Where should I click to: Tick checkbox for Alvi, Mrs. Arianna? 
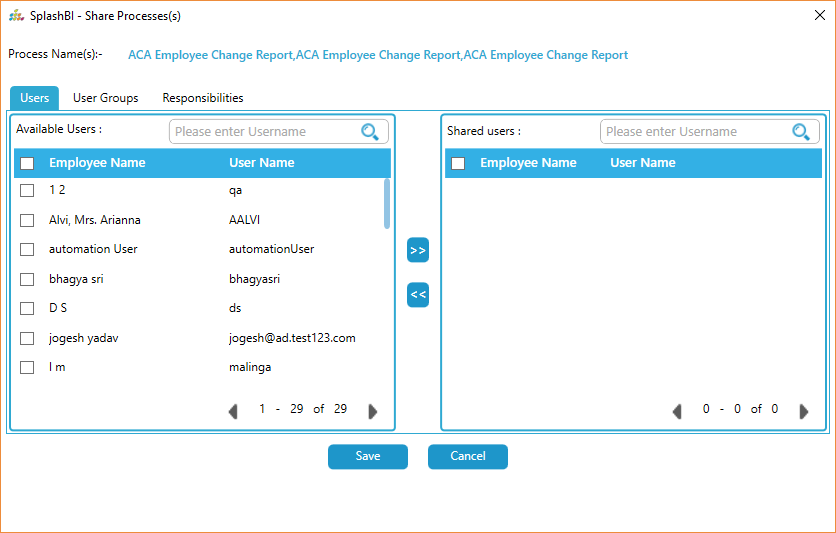coord(27,220)
